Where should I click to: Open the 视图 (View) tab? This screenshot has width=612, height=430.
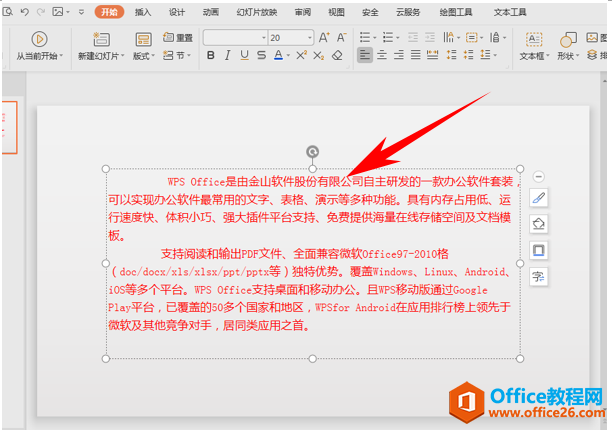coord(336,12)
